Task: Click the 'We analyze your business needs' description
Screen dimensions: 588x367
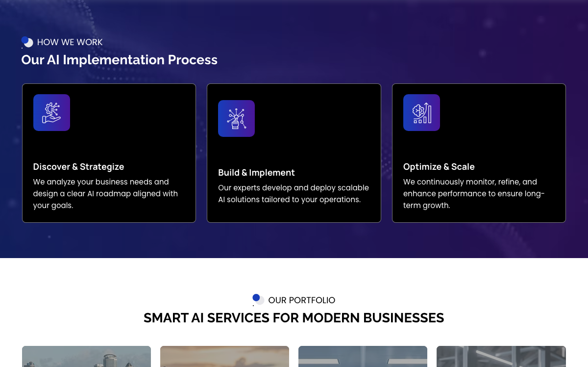Action: click(x=105, y=193)
